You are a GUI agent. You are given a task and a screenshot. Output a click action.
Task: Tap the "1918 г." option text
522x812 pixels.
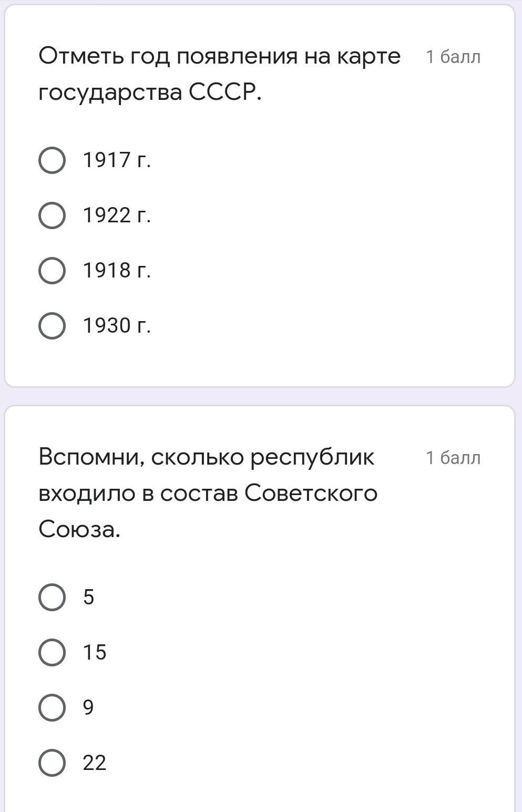(x=117, y=271)
